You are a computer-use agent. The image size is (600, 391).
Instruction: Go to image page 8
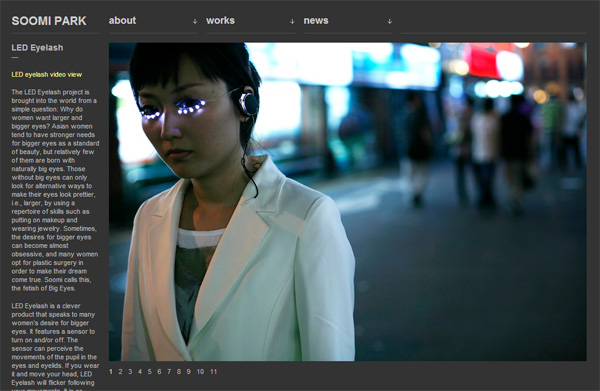[x=179, y=371]
